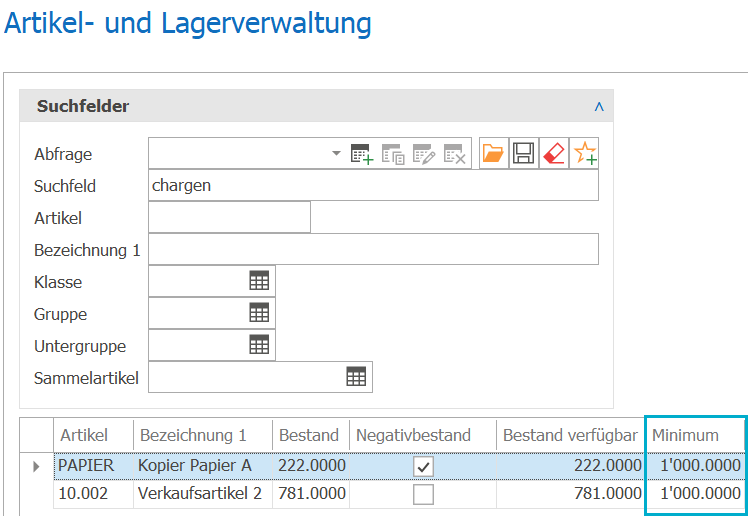Click the copy query icon
This screenshot has height=516, width=748.
(393, 154)
